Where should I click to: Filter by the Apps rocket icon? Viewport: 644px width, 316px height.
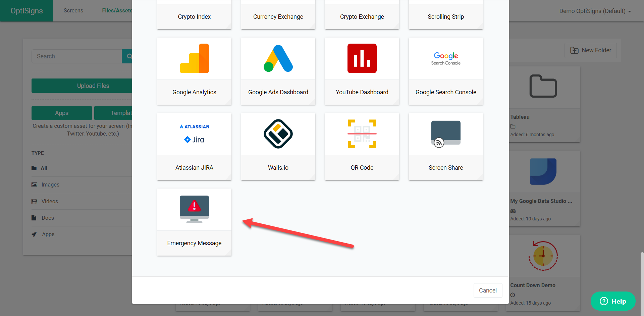[x=34, y=234]
